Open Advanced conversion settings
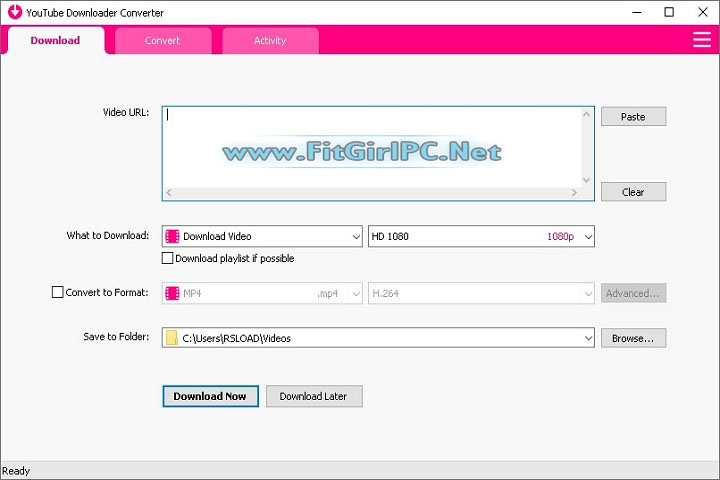Screen dimensions: 720x480 pos(633,293)
